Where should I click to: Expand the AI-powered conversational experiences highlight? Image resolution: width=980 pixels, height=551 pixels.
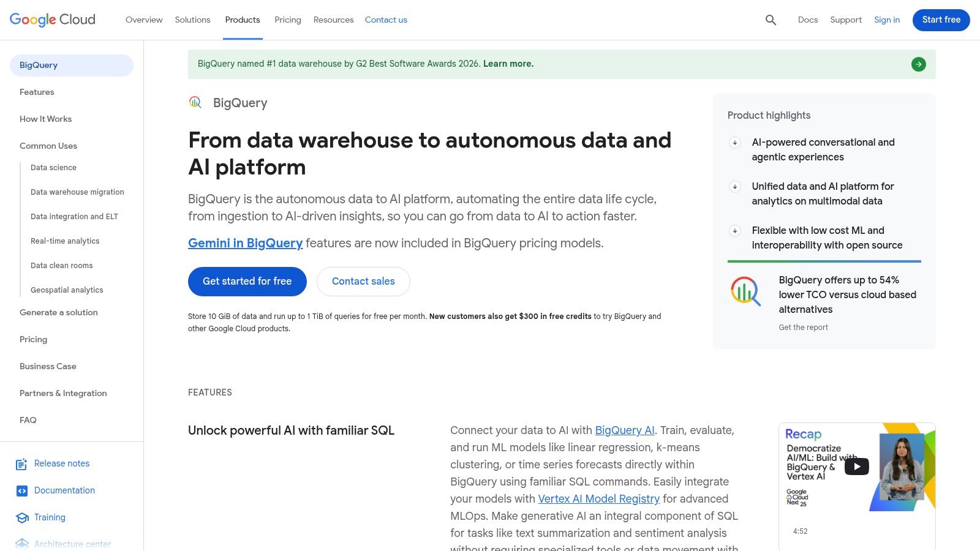pyautogui.click(x=734, y=143)
